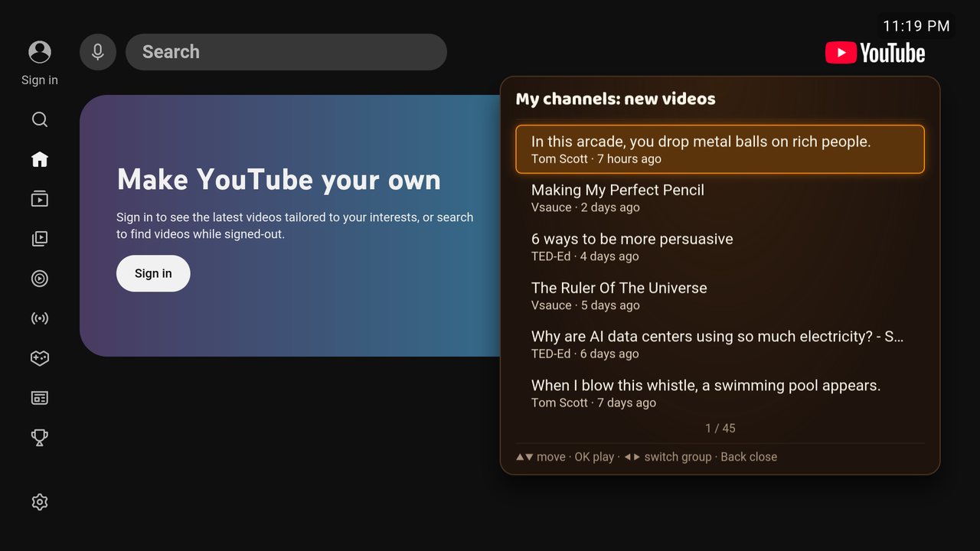Image resolution: width=980 pixels, height=551 pixels.
Task: Select "Making My Perfect Pencil" video
Action: click(720, 198)
